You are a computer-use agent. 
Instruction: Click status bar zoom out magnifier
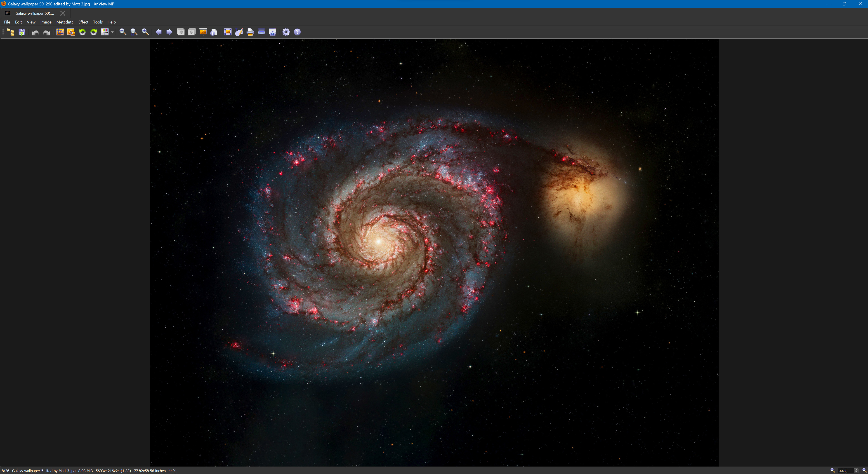tap(832, 470)
